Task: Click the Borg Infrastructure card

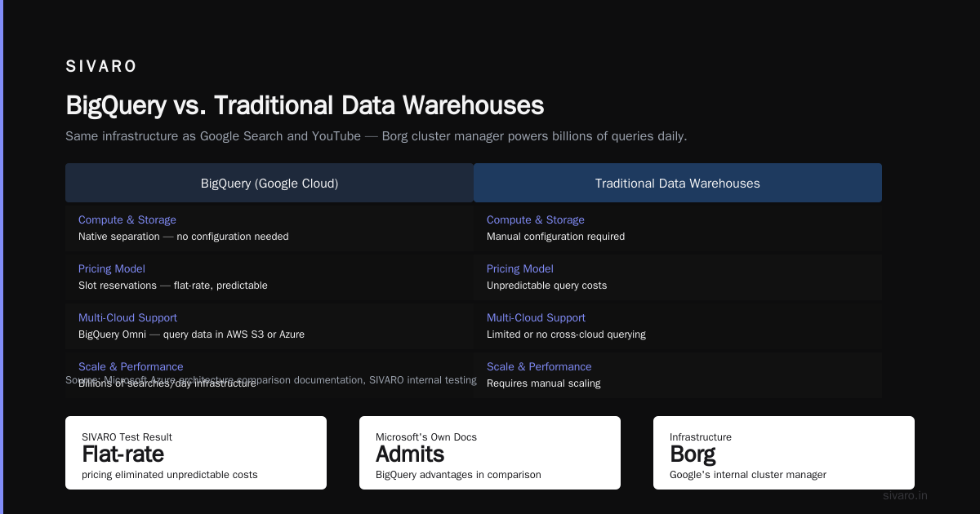Action: click(x=784, y=453)
